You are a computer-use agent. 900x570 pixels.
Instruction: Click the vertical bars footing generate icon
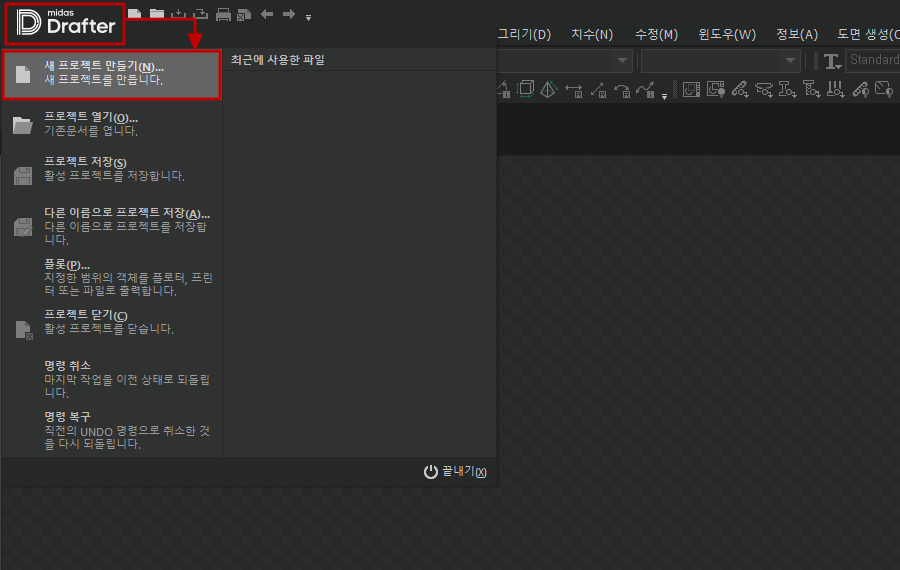click(x=835, y=90)
